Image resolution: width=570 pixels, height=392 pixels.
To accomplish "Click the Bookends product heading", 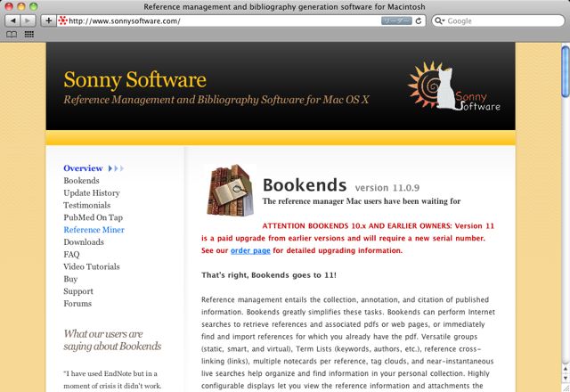I will [x=305, y=184].
